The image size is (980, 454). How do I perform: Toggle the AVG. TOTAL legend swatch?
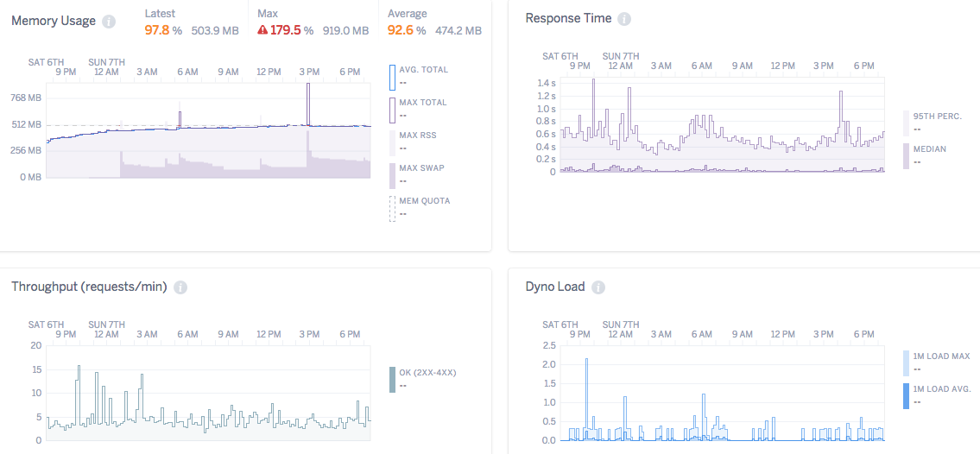392,78
